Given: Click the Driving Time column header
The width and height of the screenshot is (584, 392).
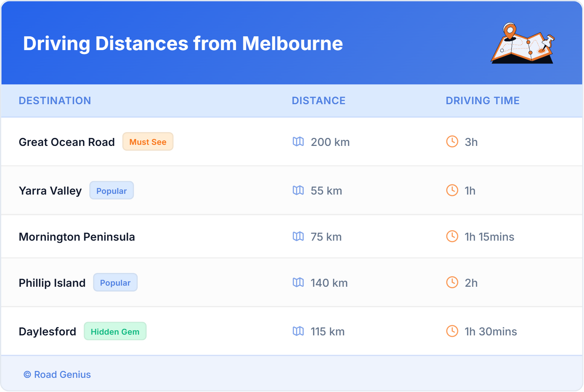Looking at the screenshot, I should [482, 101].
